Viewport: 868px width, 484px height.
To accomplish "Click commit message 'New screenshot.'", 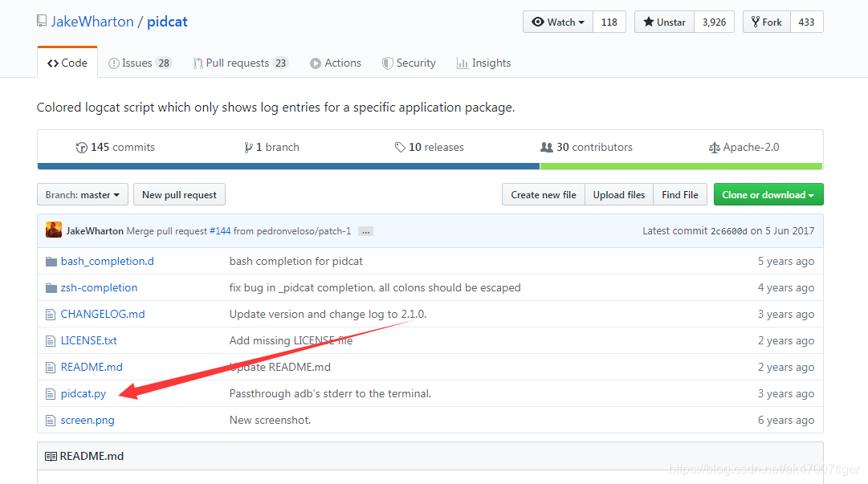I will pos(270,421).
